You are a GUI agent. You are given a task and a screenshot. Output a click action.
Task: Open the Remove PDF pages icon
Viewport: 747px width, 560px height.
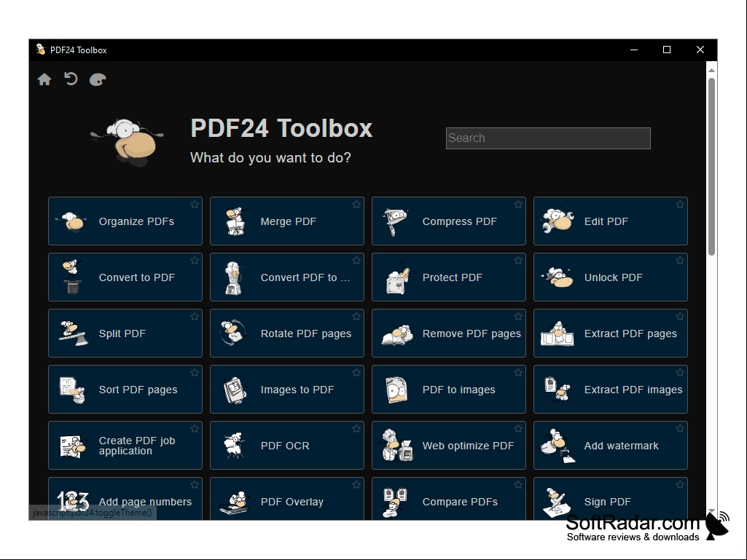tap(397, 334)
